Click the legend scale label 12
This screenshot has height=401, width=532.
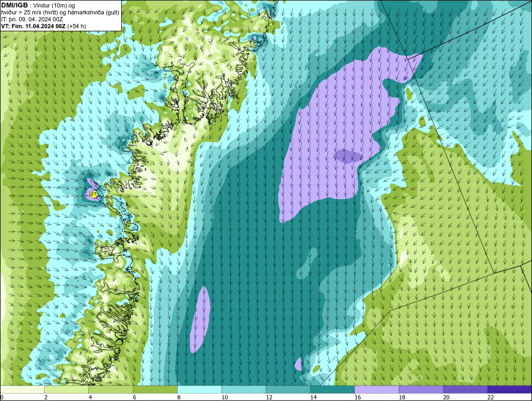(269, 398)
